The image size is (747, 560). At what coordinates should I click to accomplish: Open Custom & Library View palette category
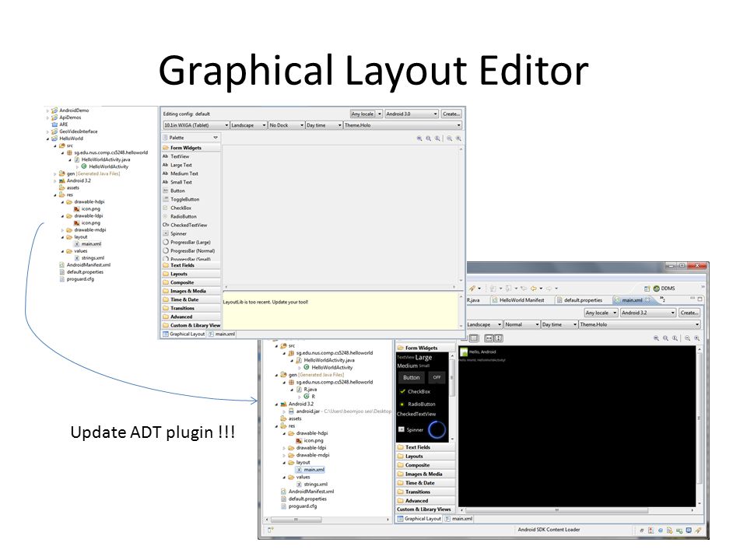(191, 325)
